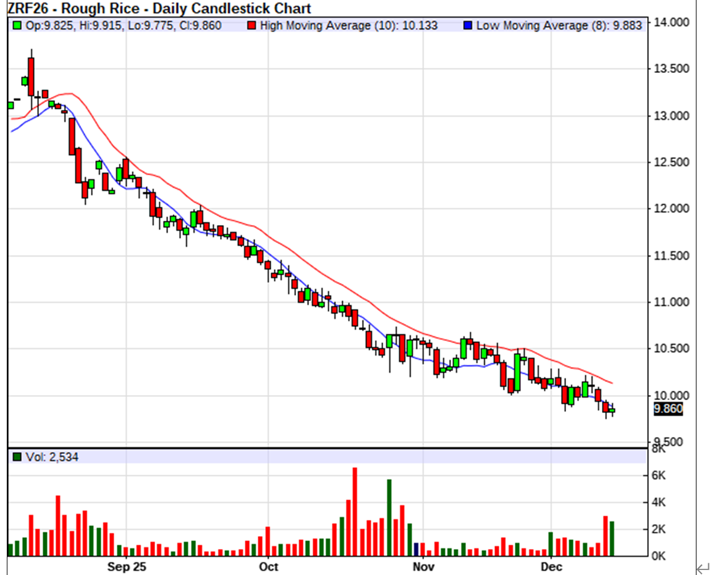Click the paragraph return mark beside the chart
728x575 pixels.
[703, 566]
